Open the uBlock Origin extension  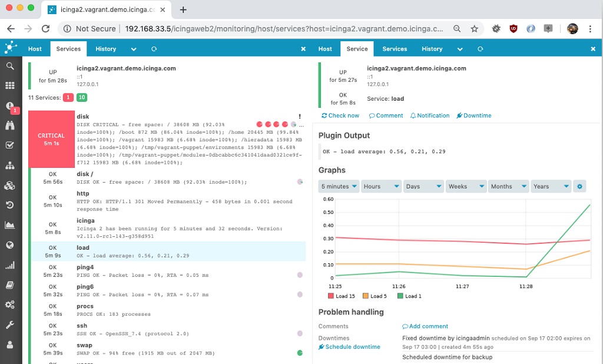513,28
